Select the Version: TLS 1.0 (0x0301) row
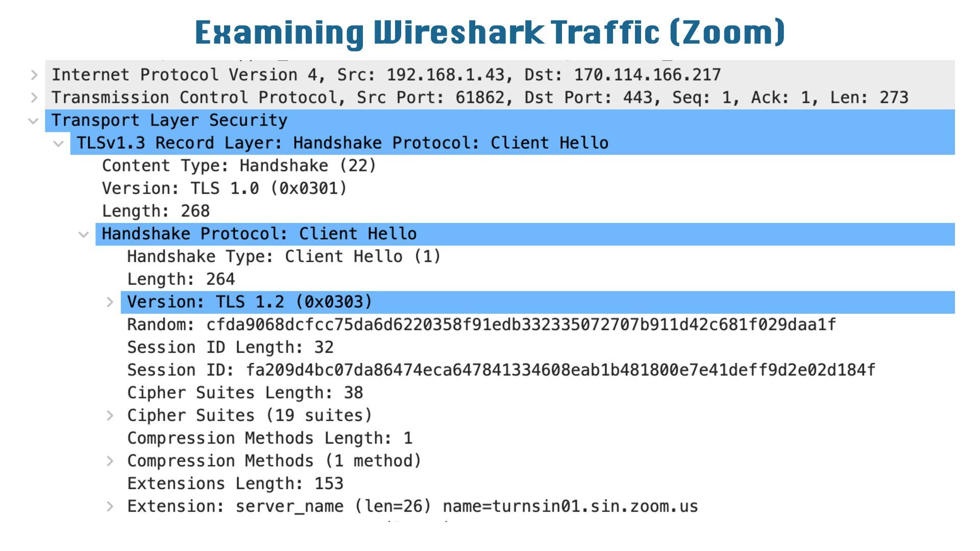The width and height of the screenshot is (980, 551). coord(224,188)
